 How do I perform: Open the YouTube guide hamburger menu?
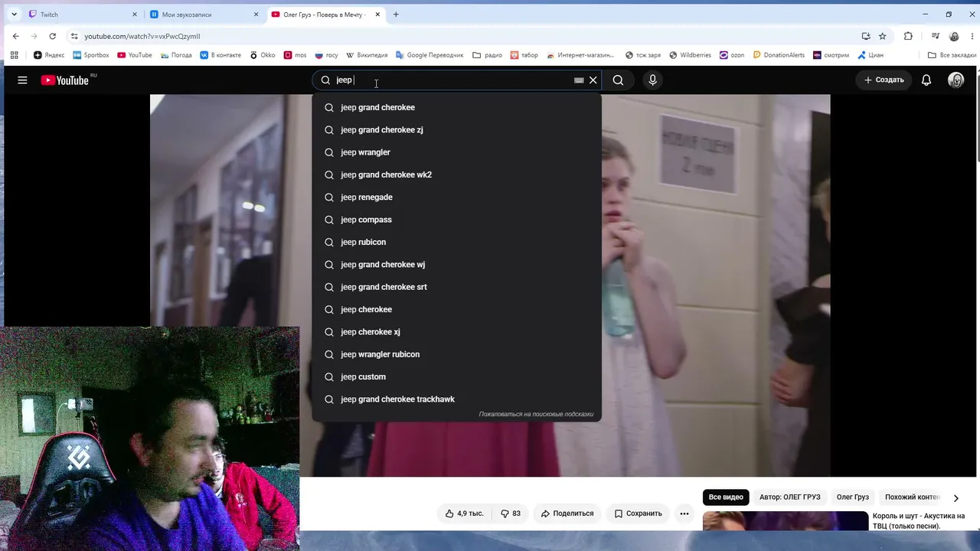(x=22, y=80)
